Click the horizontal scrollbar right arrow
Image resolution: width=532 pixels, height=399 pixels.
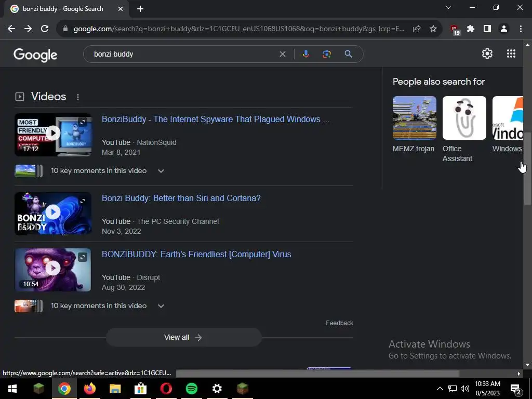pos(519,374)
